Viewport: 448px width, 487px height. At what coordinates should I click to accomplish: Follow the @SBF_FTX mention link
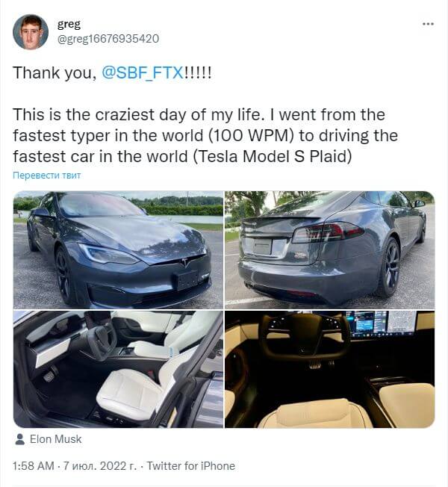pyautogui.click(x=143, y=72)
